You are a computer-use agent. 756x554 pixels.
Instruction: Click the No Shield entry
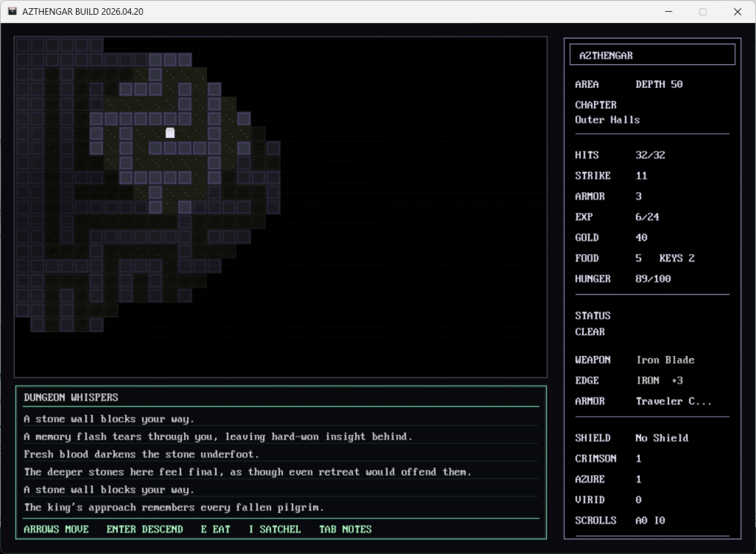[661, 438]
